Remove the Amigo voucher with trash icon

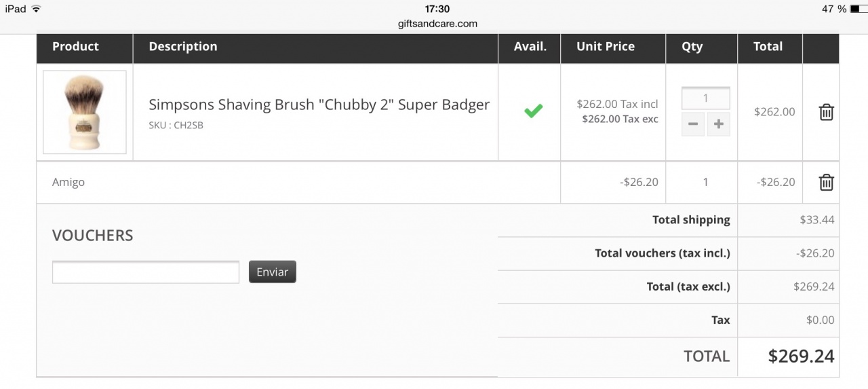[826, 182]
